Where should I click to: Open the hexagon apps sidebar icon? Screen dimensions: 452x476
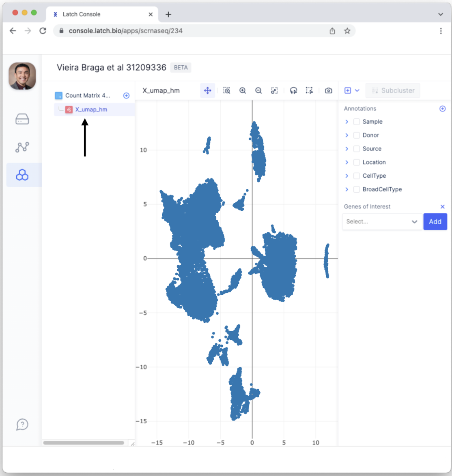point(22,175)
